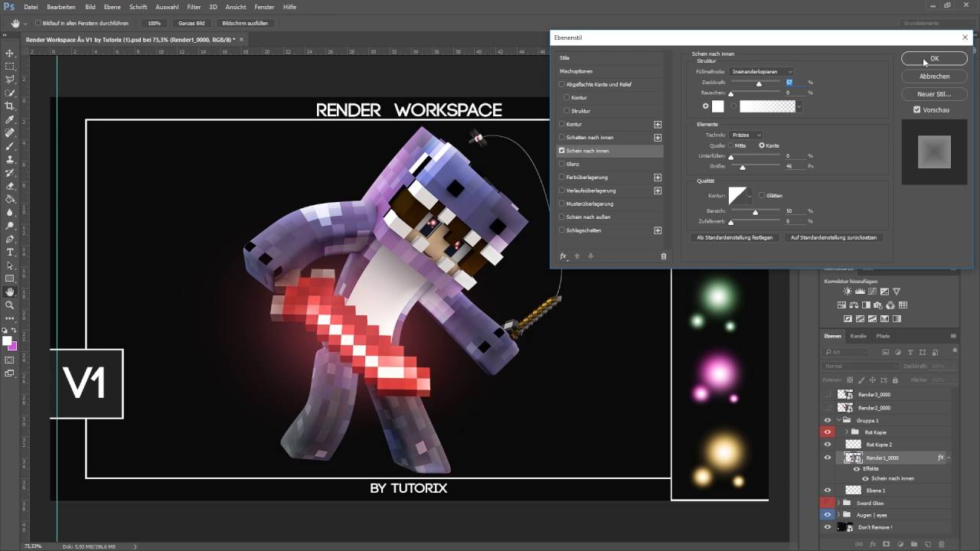Select the Zoom magnifier tool
This screenshot has width=980, height=551.
pos(10,305)
